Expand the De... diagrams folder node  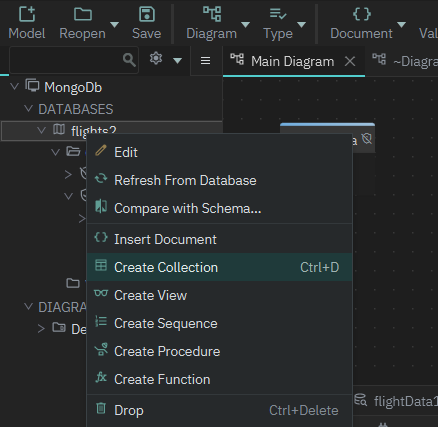pyautogui.click(x=41, y=329)
